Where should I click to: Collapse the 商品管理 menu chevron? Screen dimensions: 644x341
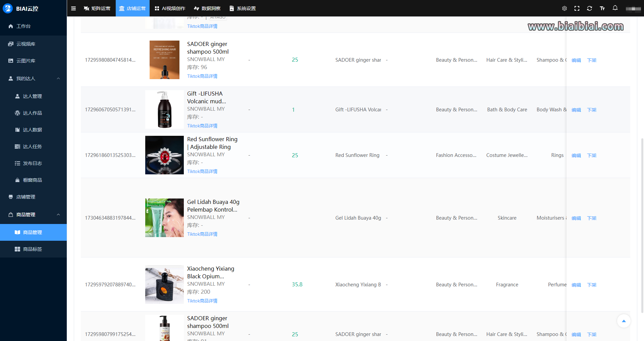tap(58, 215)
